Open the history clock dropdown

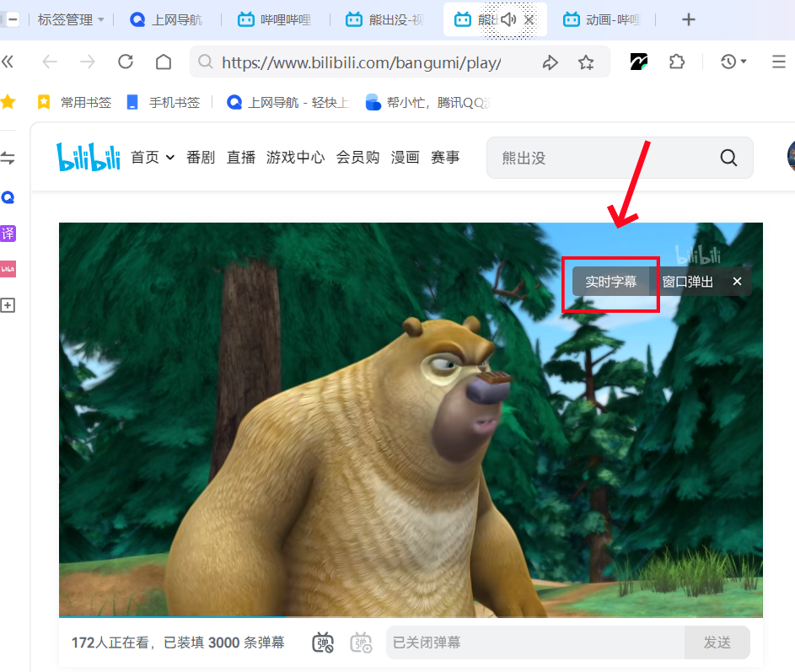click(x=733, y=62)
